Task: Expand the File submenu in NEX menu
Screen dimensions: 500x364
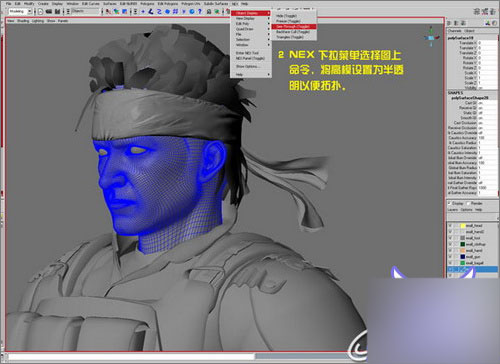Action: [251, 34]
